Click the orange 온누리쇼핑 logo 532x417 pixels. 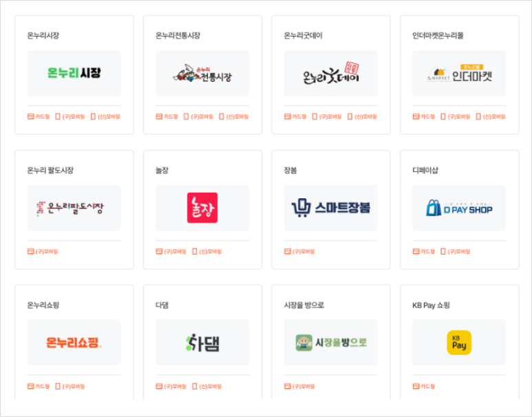[74, 343]
